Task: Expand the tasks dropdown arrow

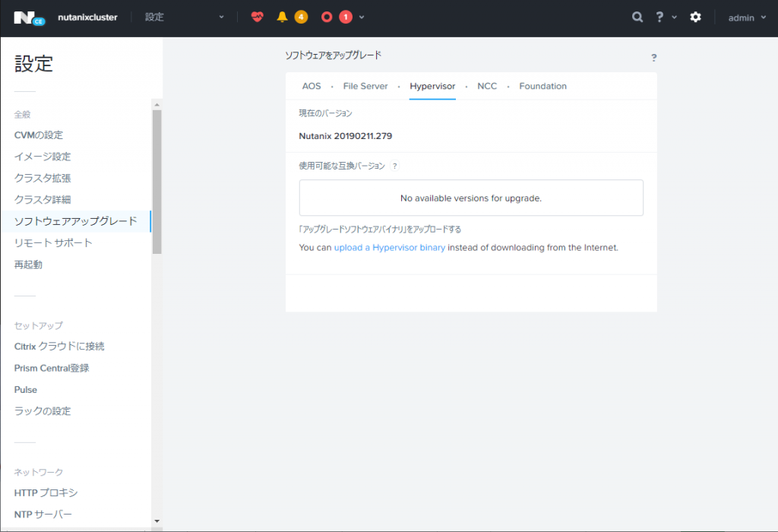Action: 362,17
